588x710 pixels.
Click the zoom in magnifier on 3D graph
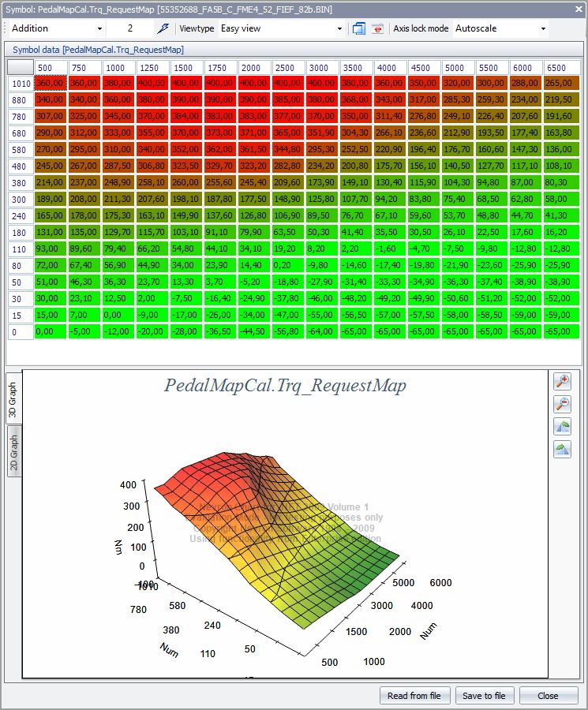562,381
